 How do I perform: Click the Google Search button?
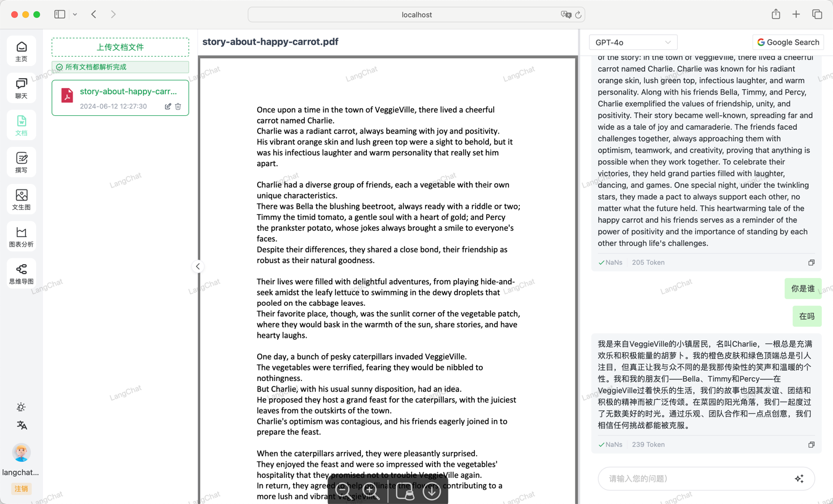788,42
